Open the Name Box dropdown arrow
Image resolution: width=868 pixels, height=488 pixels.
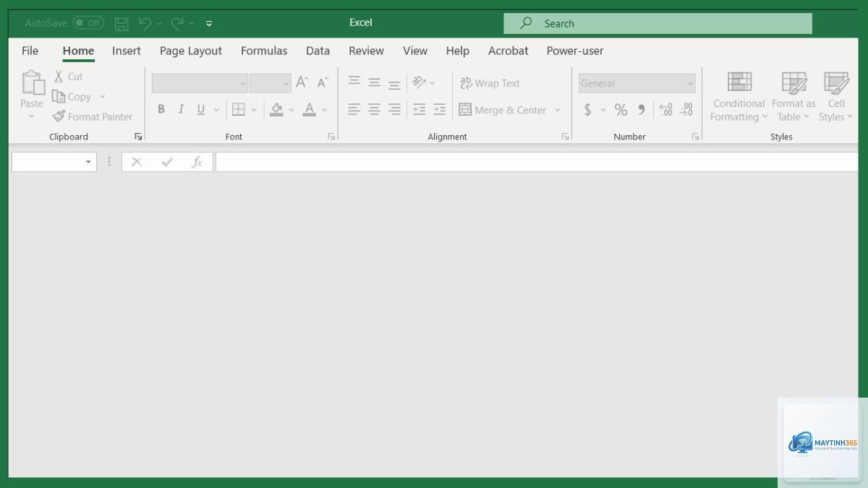click(88, 162)
